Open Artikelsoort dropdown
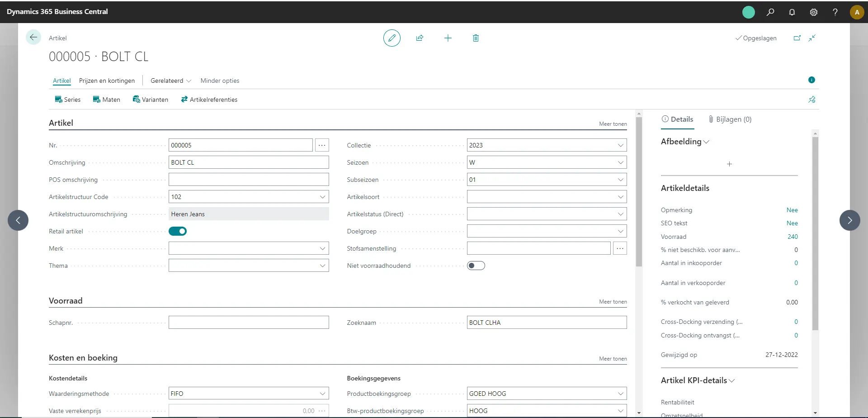This screenshot has width=868, height=418. (x=620, y=197)
